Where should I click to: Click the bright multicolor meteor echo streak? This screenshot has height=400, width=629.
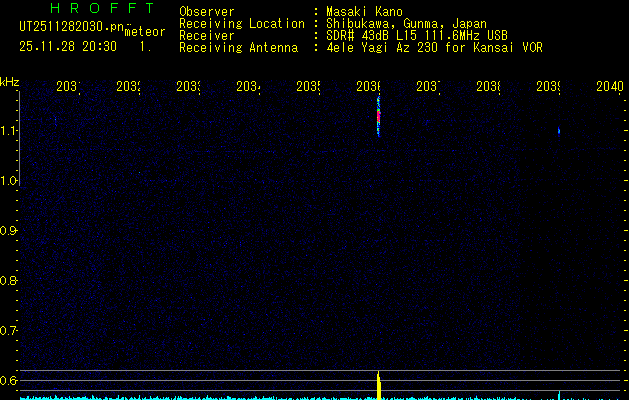point(378,115)
